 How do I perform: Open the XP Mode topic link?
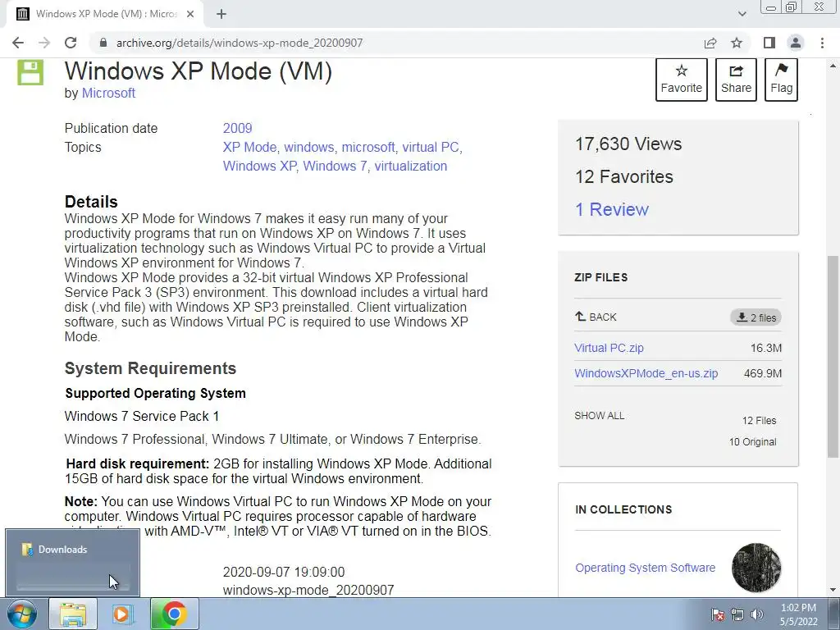coord(249,148)
